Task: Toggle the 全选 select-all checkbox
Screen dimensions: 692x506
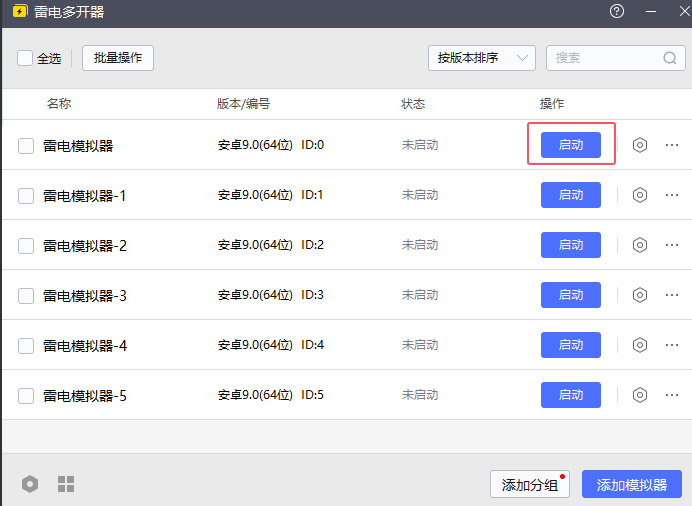Action: 25,58
